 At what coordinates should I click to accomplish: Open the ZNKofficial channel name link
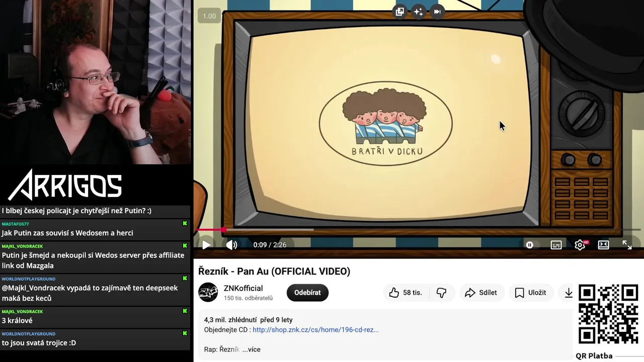pos(244,288)
